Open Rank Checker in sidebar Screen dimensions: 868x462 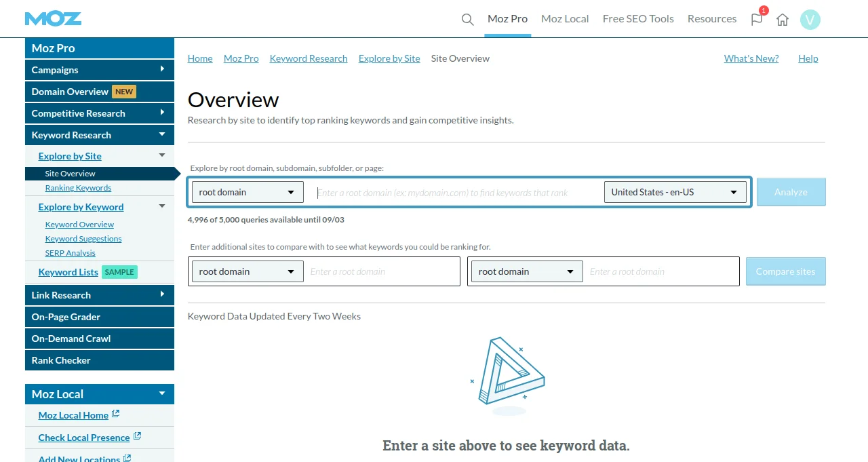100,360
